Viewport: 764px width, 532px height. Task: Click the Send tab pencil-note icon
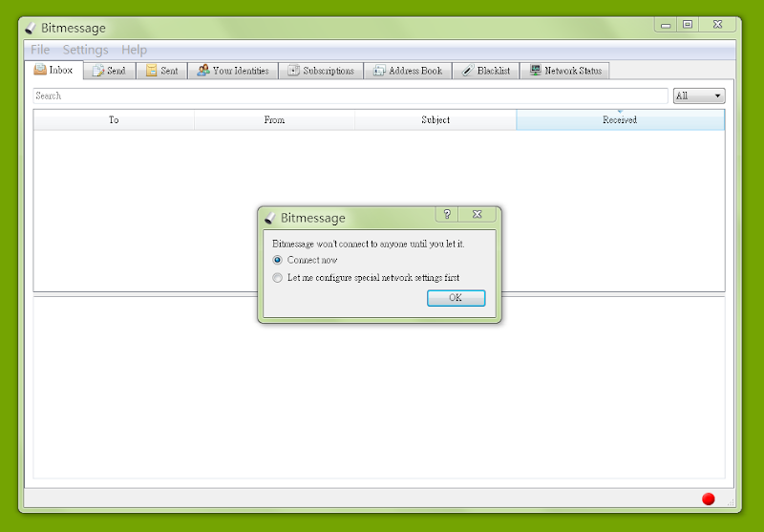click(98, 71)
